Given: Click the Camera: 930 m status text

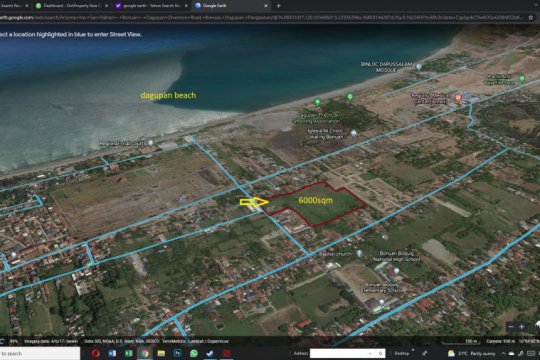Looking at the screenshot, I should tap(500, 341).
